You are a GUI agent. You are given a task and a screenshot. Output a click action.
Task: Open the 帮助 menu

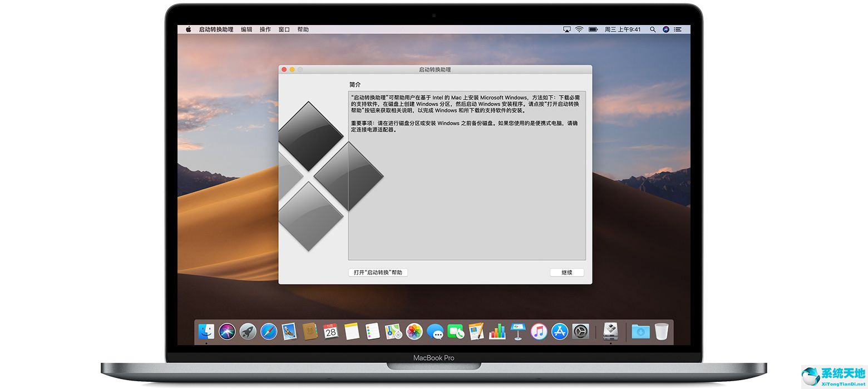(303, 29)
